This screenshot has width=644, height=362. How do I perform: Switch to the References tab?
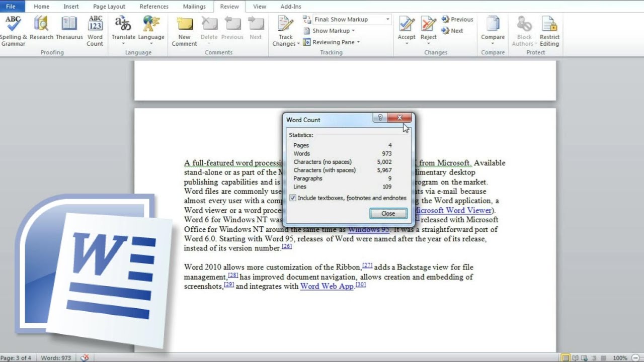click(154, 7)
